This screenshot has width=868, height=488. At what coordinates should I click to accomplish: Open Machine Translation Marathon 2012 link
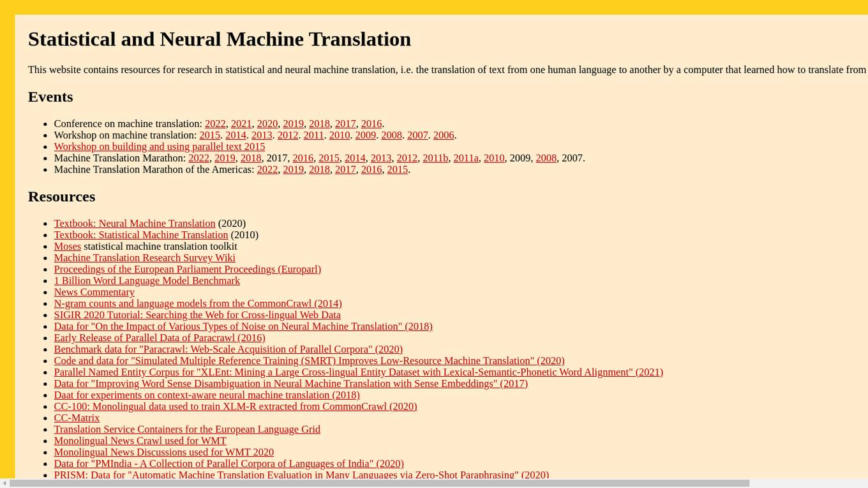pyautogui.click(x=407, y=158)
